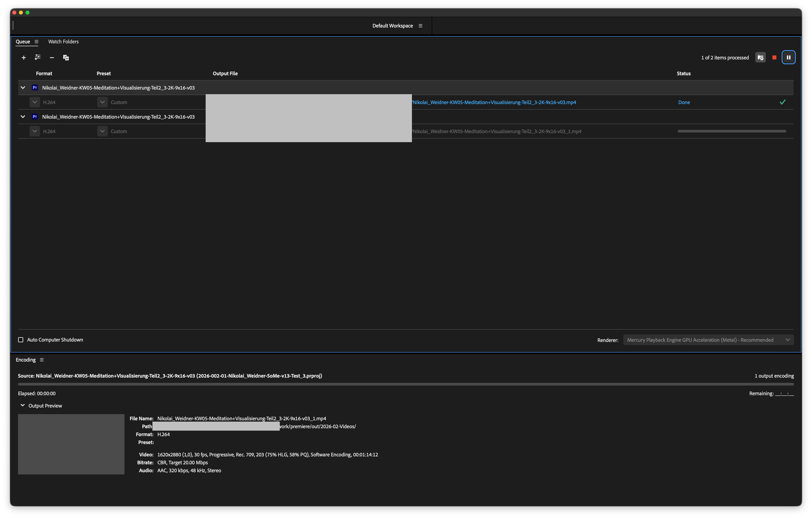Pause the encoding queue
Screen dimensions: 812x518
click(788, 58)
